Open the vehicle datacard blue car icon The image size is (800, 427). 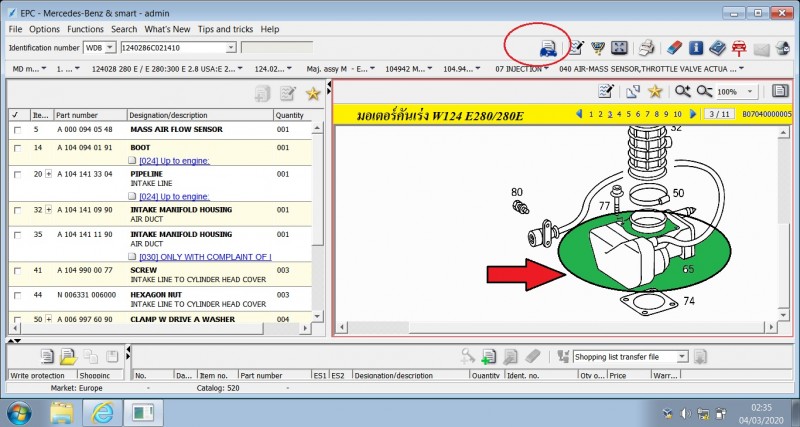pos(548,48)
